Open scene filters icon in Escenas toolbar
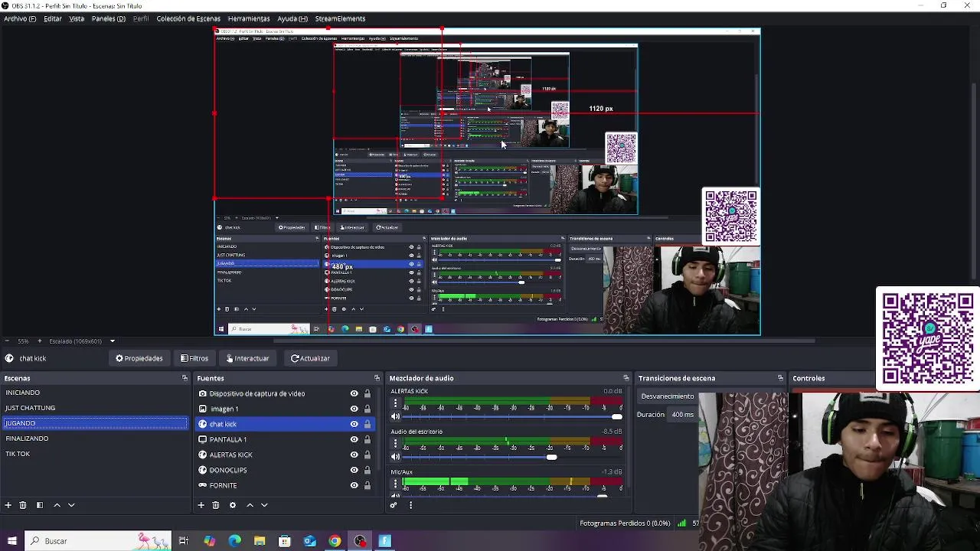980x551 pixels. [x=40, y=505]
